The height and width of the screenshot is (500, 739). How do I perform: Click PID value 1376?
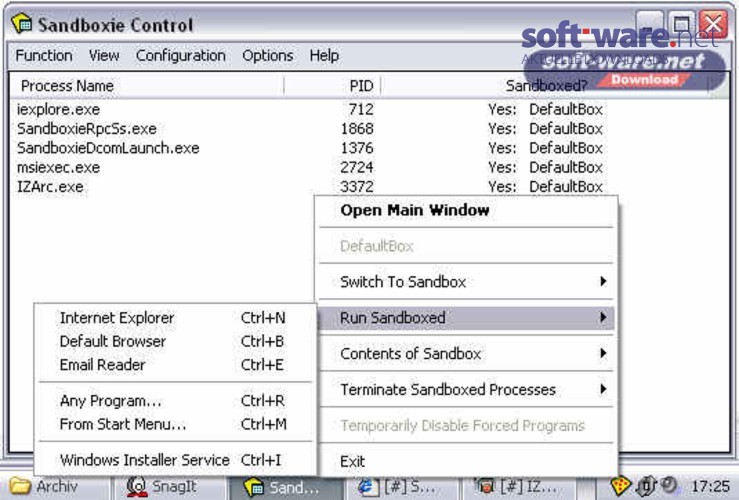[x=357, y=148]
